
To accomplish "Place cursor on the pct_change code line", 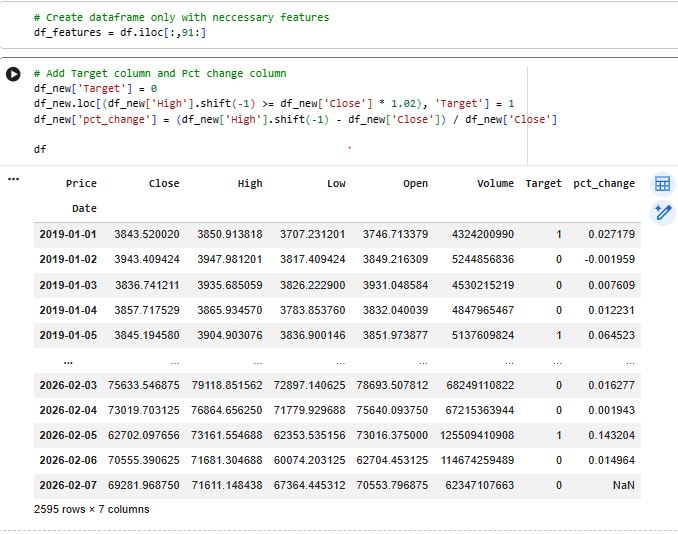I will click(x=294, y=119).
